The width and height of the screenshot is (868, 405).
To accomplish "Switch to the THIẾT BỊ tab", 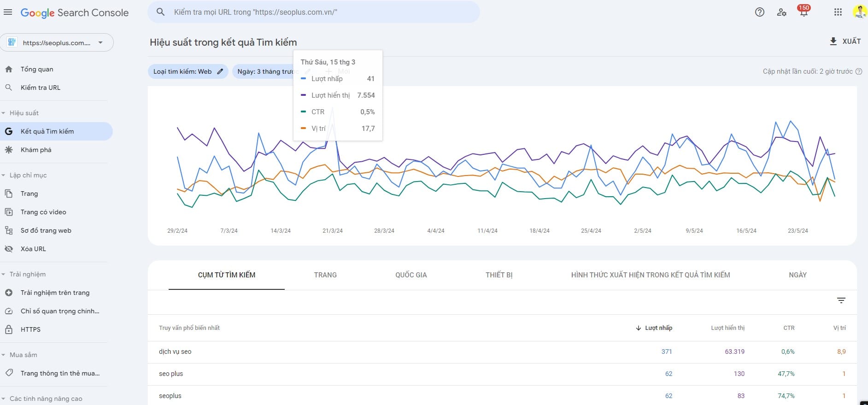I will [499, 275].
